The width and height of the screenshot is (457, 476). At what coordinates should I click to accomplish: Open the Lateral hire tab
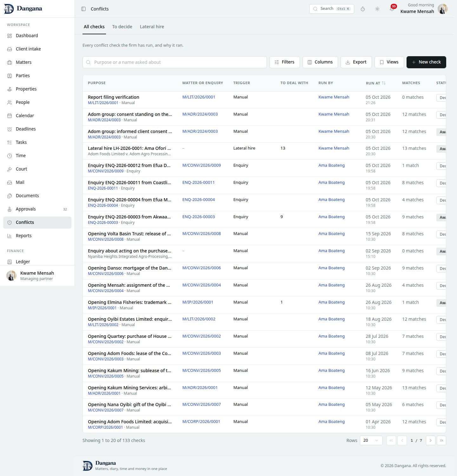click(x=152, y=27)
